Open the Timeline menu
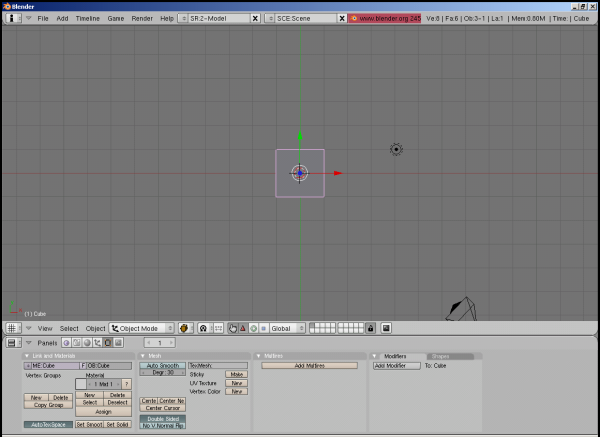Image resolution: width=600 pixels, height=437 pixels. [87, 18]
